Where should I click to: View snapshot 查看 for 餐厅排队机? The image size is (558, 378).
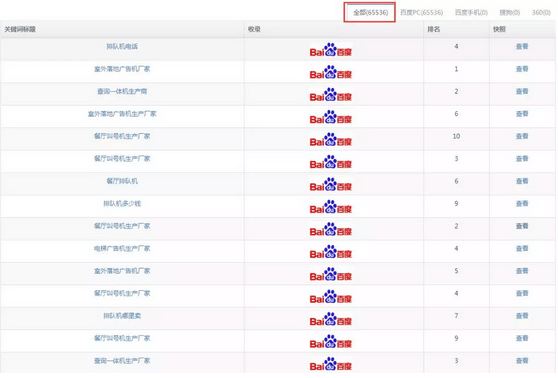tap(522, 181)
